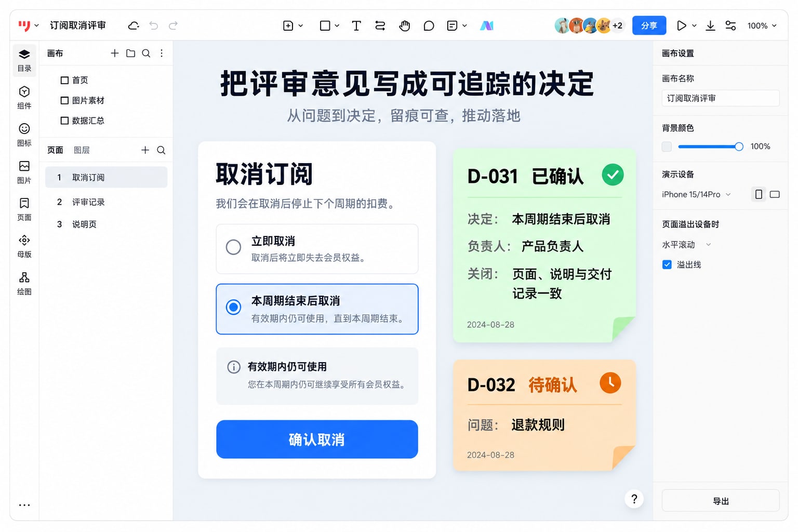Click the blue 分享 button
The width and height of the screenshot is (798, 532).
(649, 25)
